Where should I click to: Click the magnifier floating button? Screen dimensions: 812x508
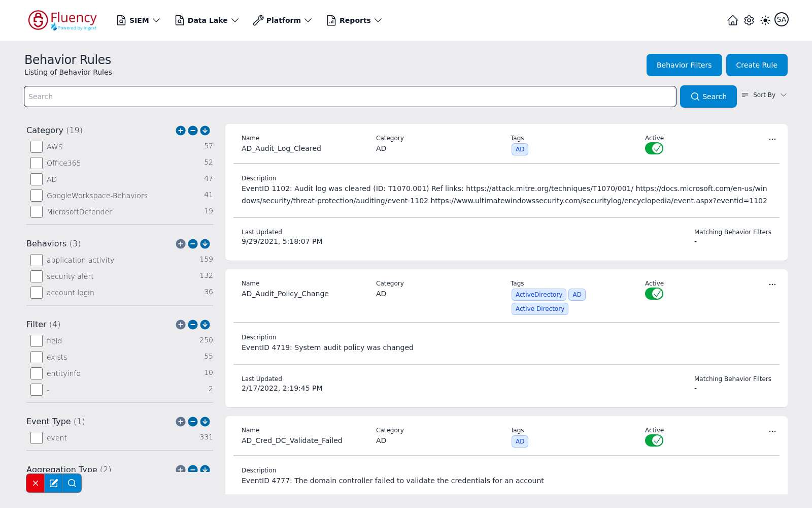(x=72, y=483)
